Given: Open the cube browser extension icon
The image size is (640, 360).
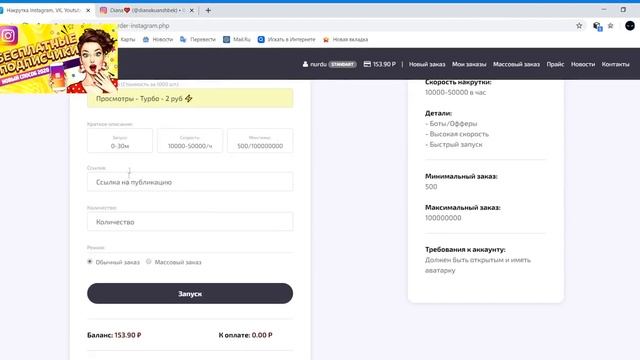Looking at the screenshot, I should [597, 26].
